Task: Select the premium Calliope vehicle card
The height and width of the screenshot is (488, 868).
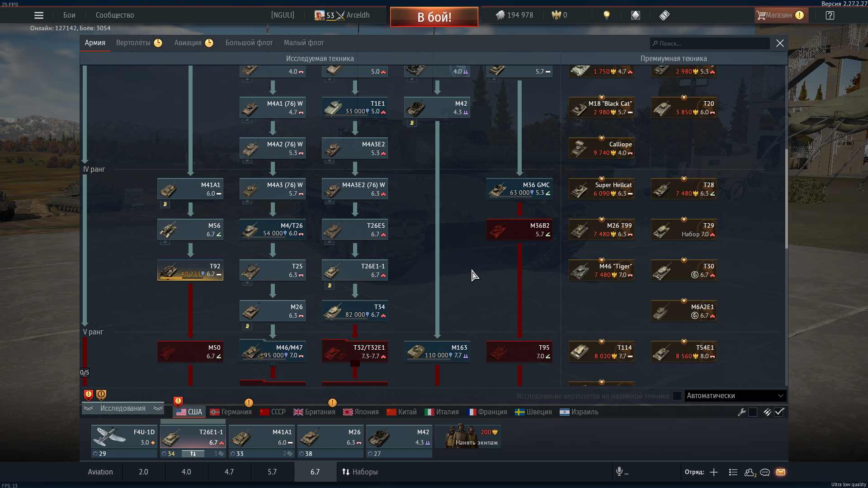Action: pos(602,148)
